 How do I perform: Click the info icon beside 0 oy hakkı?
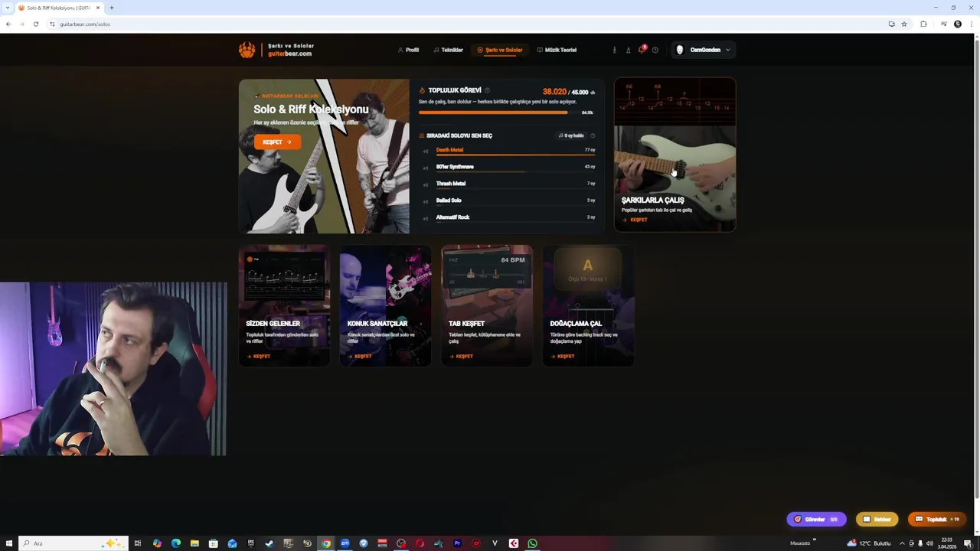(593, 135)
